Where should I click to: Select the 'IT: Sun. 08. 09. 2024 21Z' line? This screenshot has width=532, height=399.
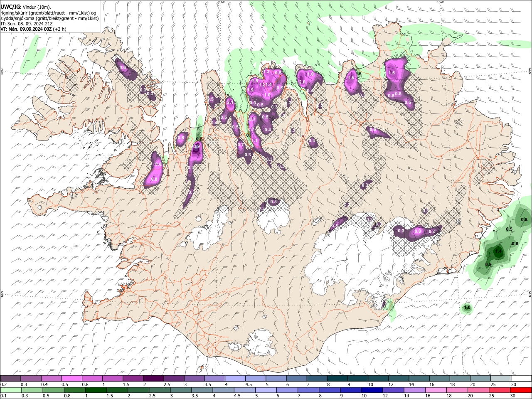pyautogui.click(x=27, y=24)
